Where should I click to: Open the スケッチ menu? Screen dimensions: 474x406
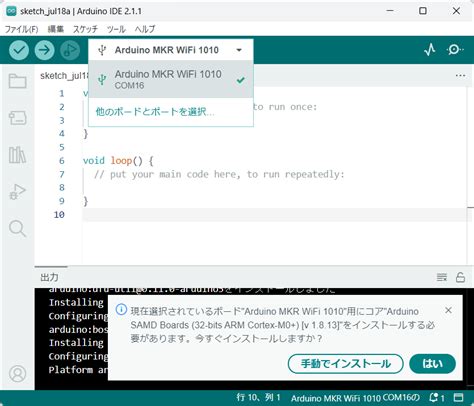pyautogui.click(x=85, y=29)
